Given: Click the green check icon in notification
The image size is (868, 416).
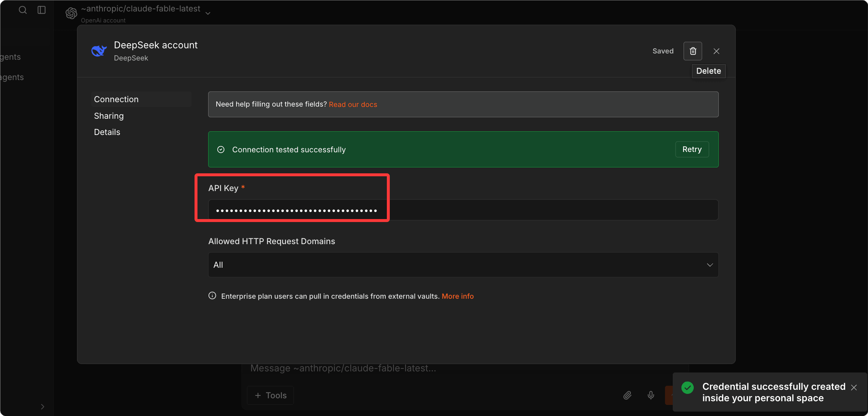Looking at the screenshot, I should click(687, 388).
